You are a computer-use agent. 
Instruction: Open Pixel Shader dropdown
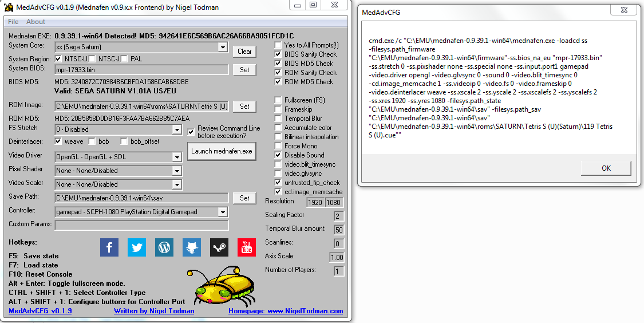[118, 171]
